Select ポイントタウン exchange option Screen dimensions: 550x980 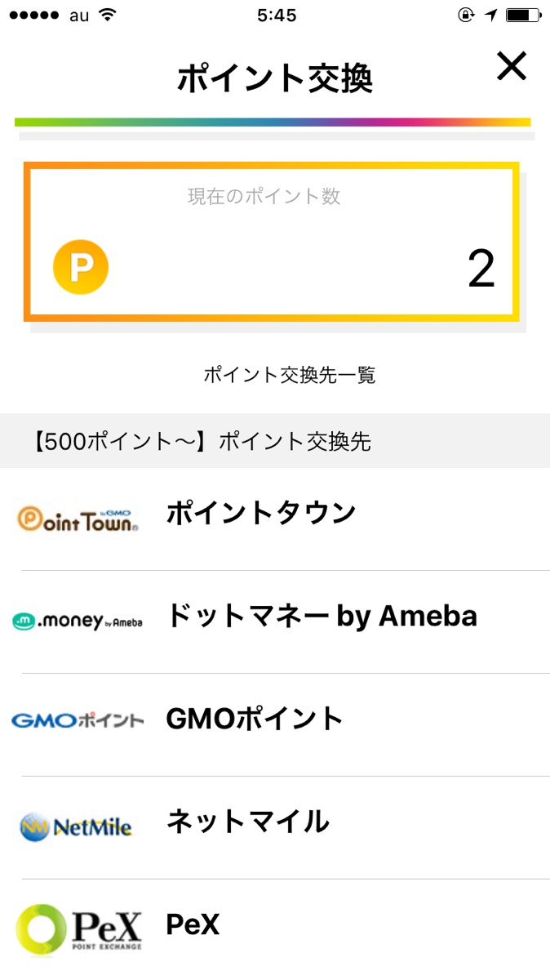[x=261, y=513]
